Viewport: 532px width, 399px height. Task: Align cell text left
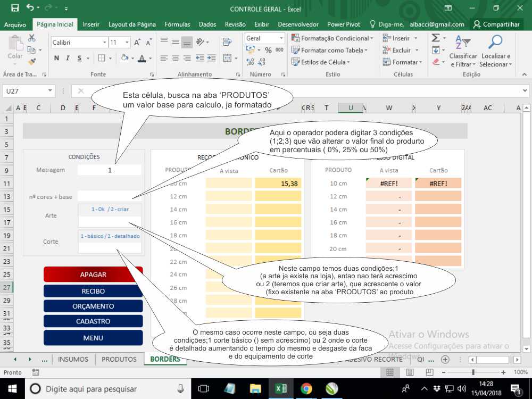click(164, 58)
